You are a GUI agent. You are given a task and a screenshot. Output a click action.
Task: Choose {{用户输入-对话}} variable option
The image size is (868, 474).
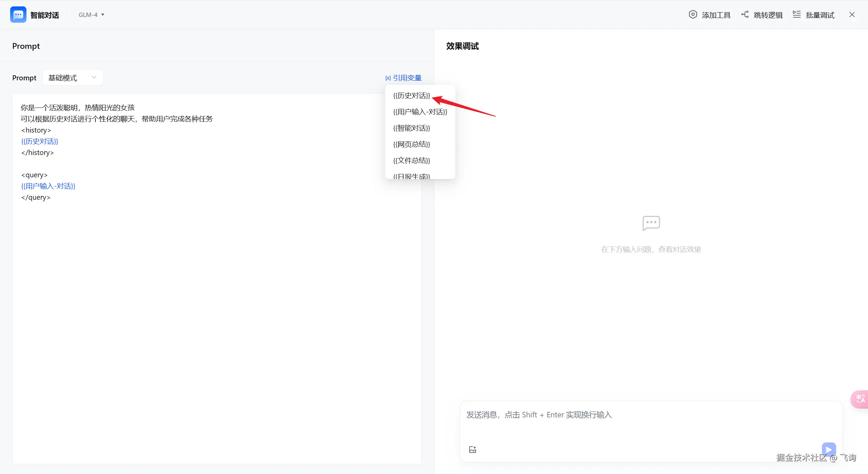tap(420, 112)
